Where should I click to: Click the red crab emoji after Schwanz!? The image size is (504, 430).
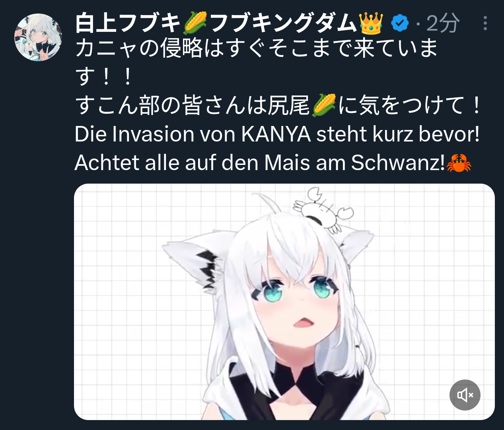pos(459,163)
